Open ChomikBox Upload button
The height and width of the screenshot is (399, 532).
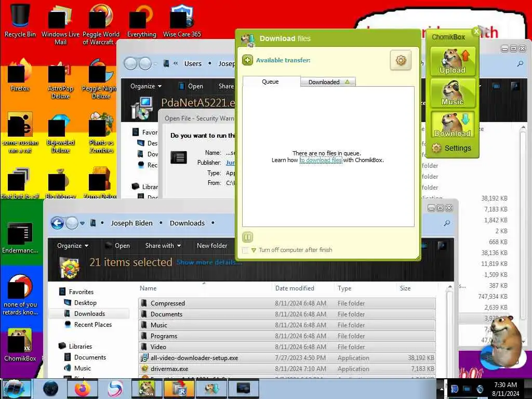click(453, 61)
